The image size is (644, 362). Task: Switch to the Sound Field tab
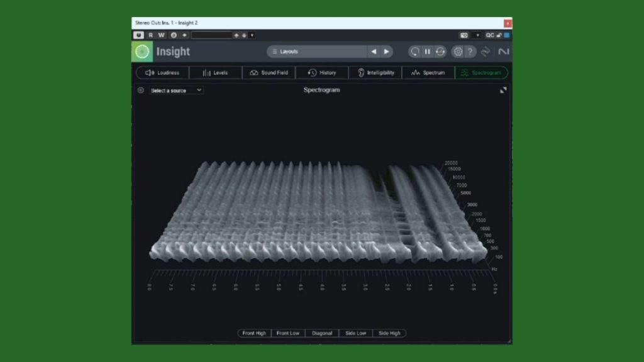point(269,73)
